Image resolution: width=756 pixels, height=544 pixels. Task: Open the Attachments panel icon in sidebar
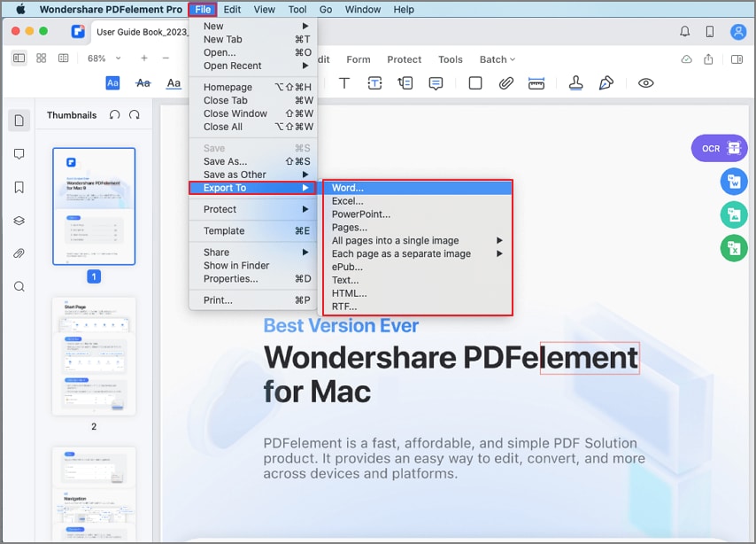click(x=19, y=253)
